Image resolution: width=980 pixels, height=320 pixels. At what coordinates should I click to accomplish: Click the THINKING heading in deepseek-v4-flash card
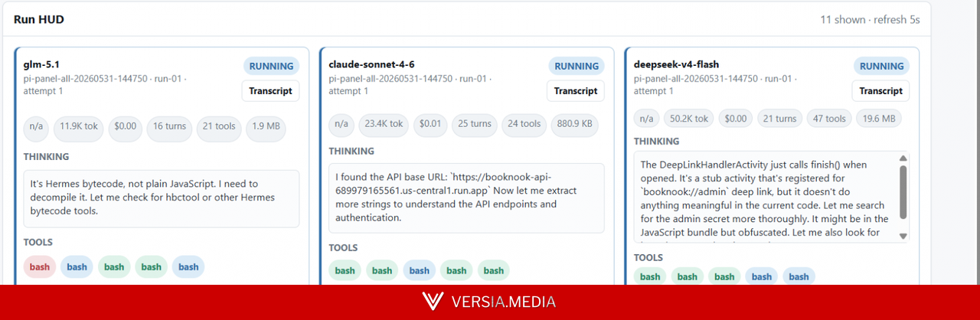(657, 142)
